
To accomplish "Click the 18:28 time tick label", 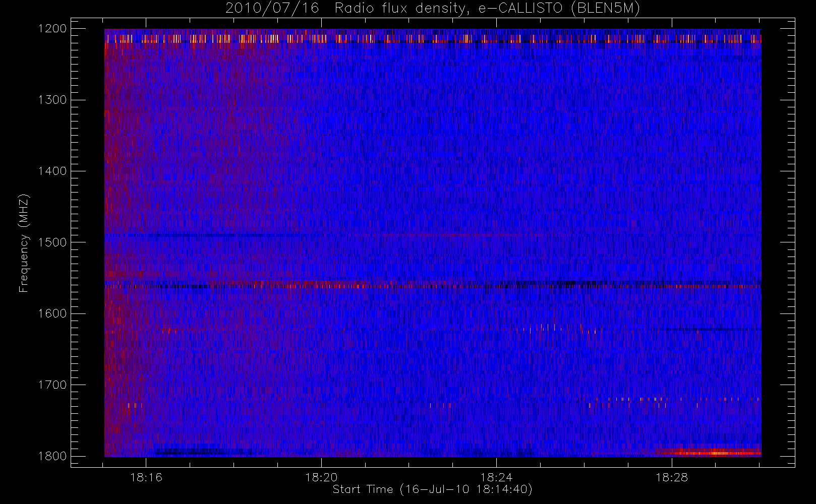I will tap(672, 477).
